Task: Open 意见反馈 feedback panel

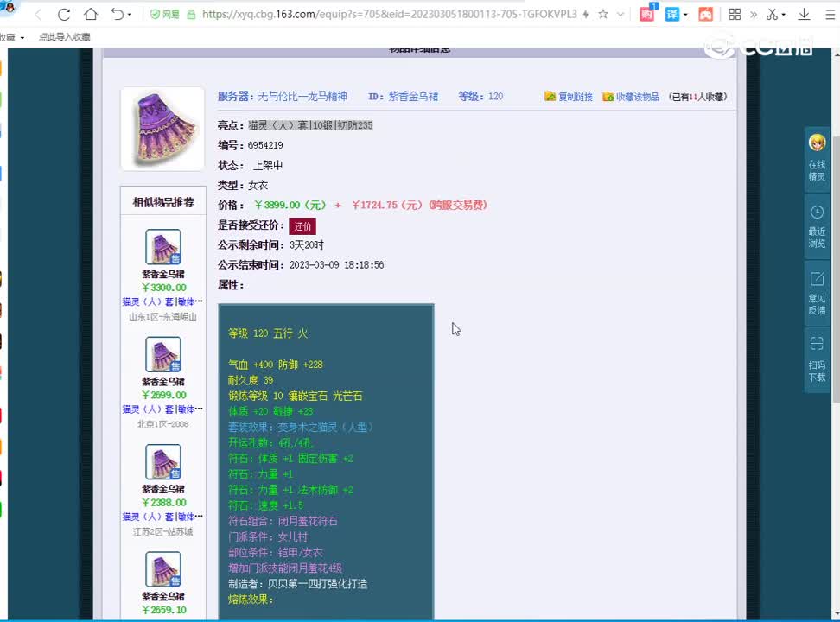Action: (x=817, y=293)
